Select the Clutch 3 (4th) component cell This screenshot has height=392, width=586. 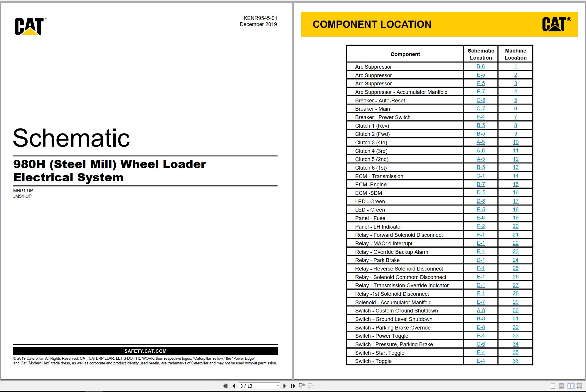(405, 143)
